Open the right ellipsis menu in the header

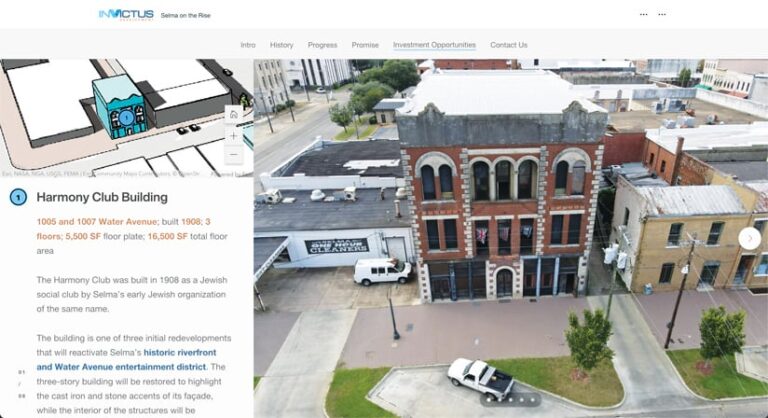(662, 15)
